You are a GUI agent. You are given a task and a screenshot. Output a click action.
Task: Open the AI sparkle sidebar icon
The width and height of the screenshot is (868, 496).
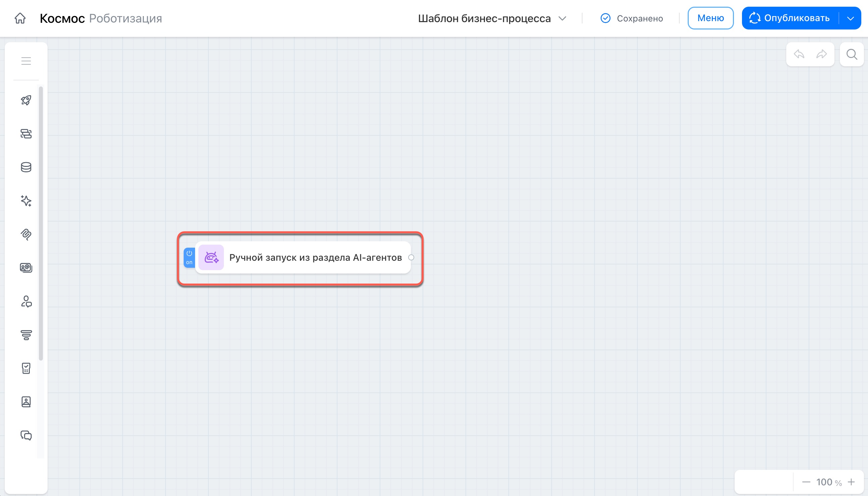pyautogui.click(x=26, y=201)
